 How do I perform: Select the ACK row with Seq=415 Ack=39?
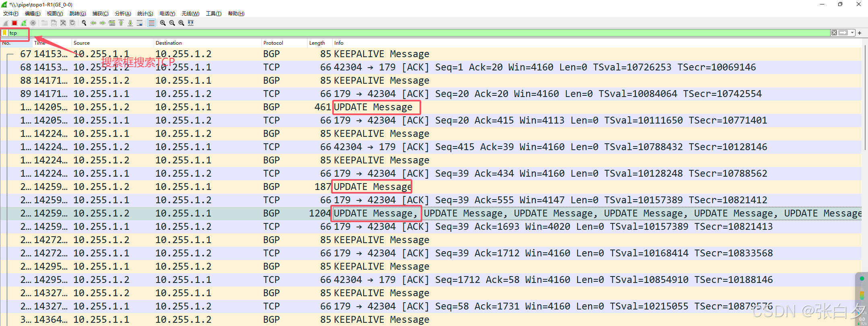point(431,147)
